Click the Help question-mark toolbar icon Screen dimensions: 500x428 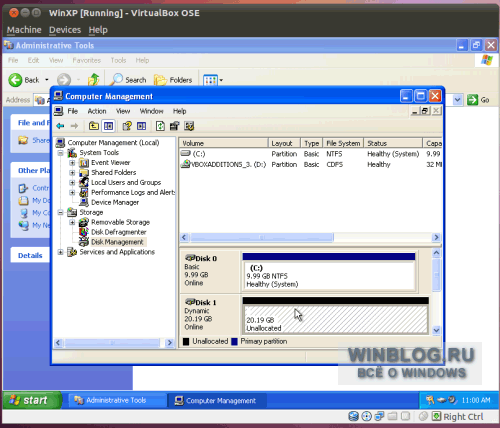click(127, 126)
